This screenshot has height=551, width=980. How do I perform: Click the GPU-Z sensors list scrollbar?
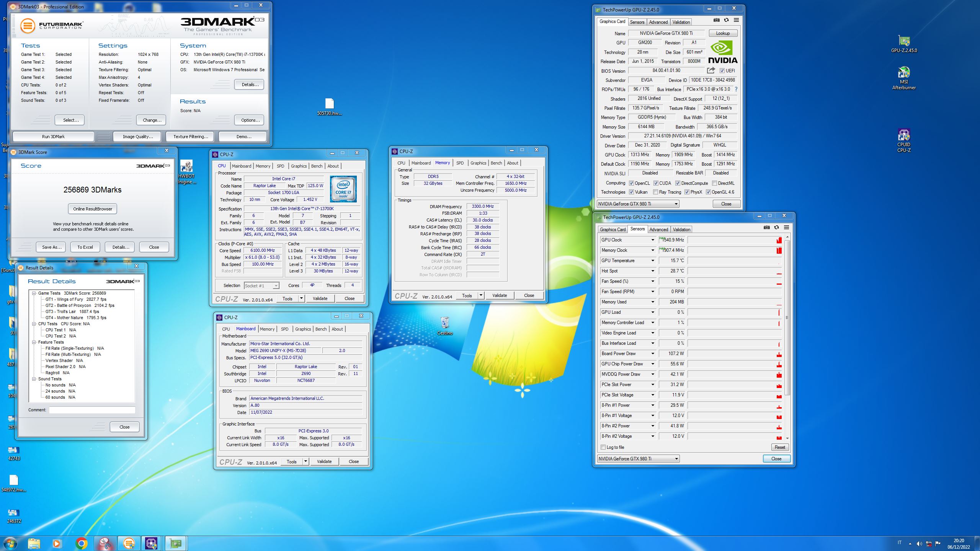pyautogui.click(x=787, y=318)
